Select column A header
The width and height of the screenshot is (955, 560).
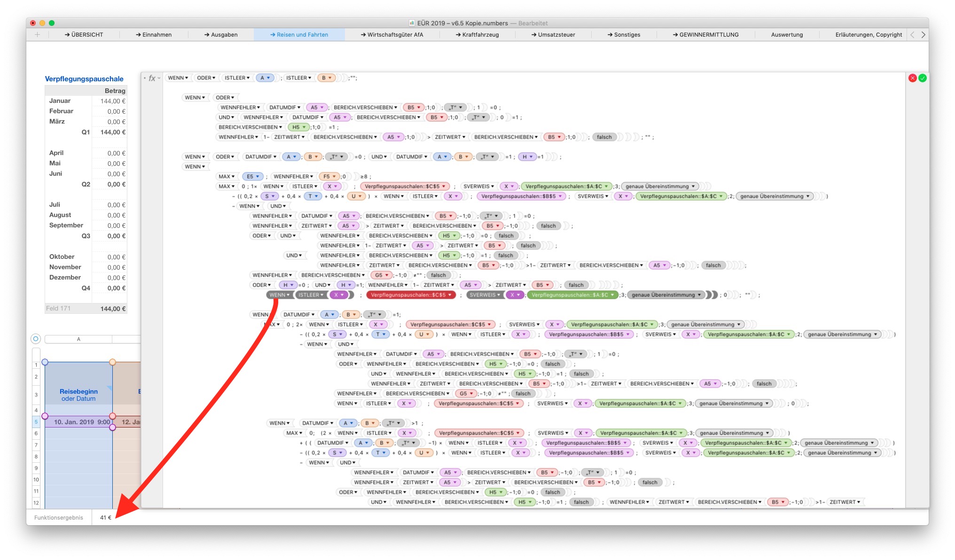pos(78,339)
